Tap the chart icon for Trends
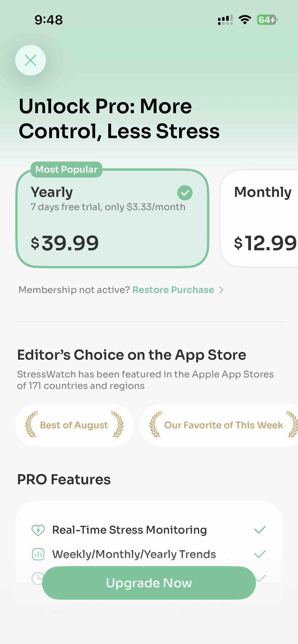The image size is (298, 644). [x=38, y=554]
